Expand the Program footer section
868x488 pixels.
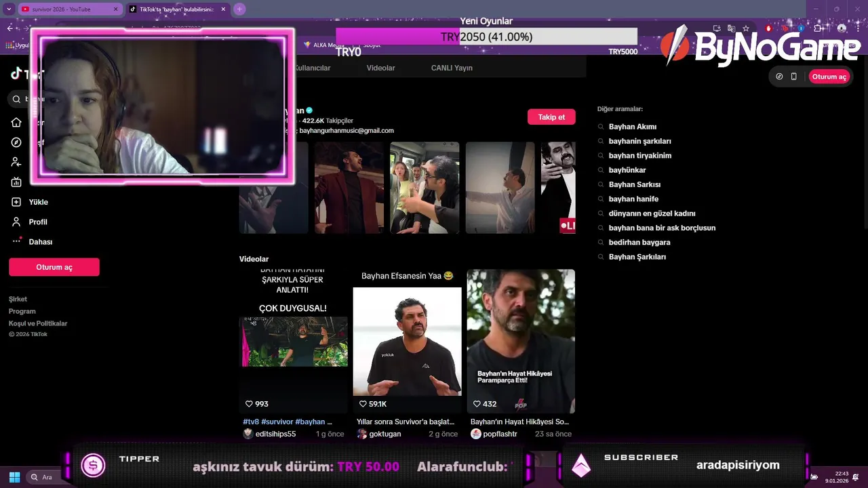[22, 311]
